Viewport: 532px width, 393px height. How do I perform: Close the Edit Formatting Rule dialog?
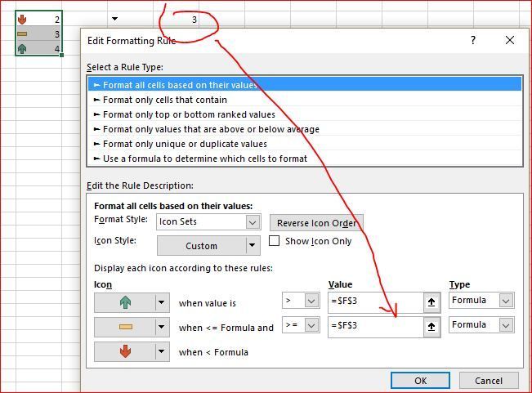pos(510,40)
